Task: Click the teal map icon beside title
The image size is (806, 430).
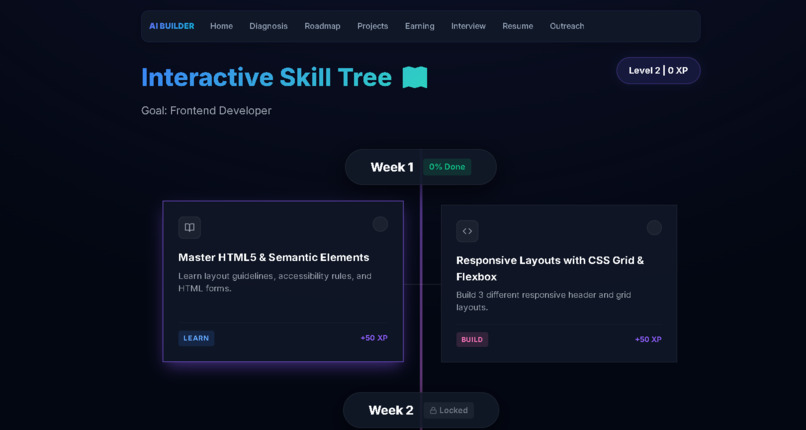Action: coord(415,78)
